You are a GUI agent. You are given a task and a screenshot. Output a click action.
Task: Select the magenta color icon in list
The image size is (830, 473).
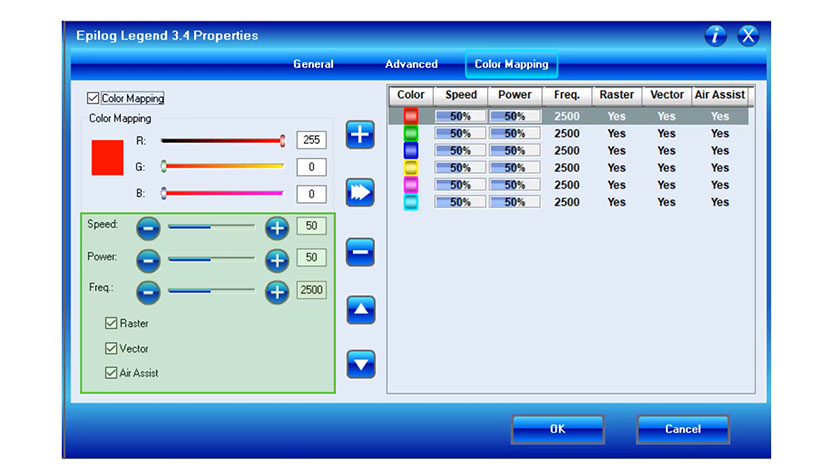click(x=411, y=185)
